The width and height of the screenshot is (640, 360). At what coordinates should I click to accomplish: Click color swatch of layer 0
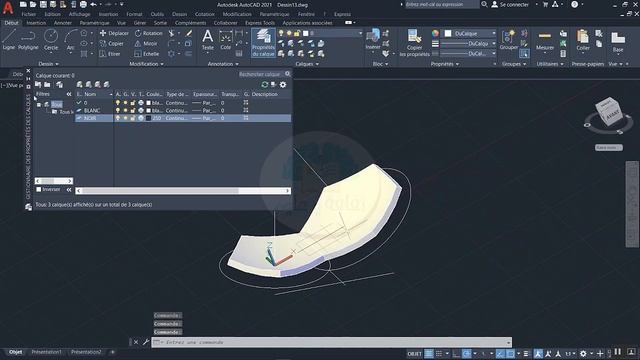point(149,103)
